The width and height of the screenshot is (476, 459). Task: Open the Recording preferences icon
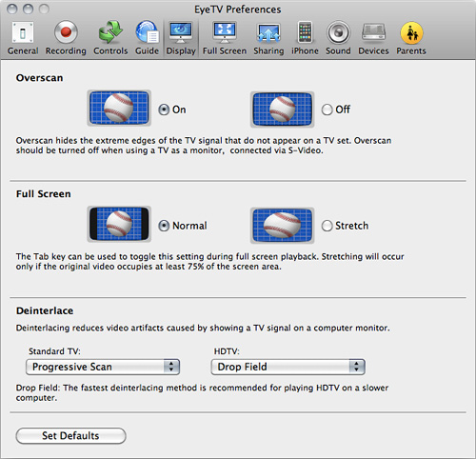(66, 38)
